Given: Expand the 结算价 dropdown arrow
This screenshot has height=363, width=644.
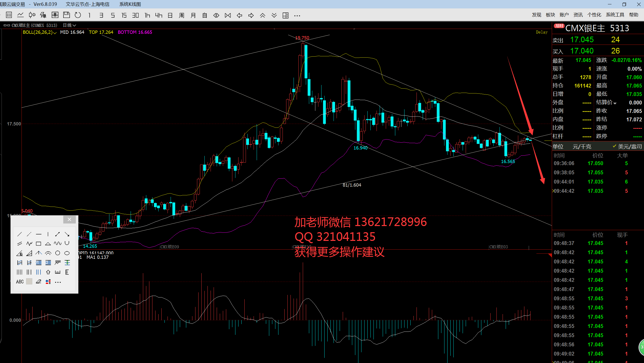Looking at the screenshot, I should [615, 103].
